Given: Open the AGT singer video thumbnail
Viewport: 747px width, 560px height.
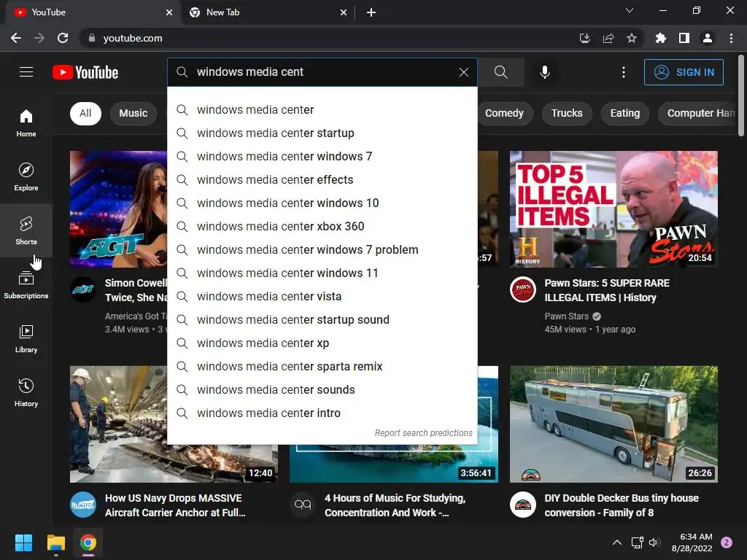Looking at the screenshot, I should 118,209.
